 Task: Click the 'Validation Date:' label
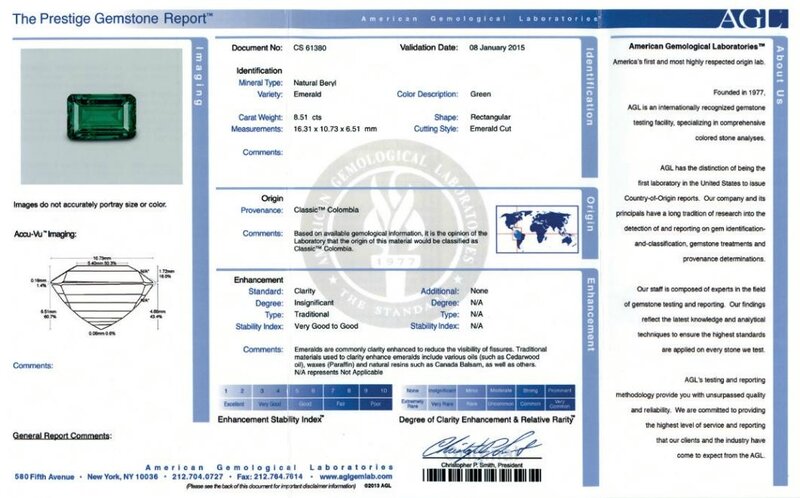coord(429,47)
